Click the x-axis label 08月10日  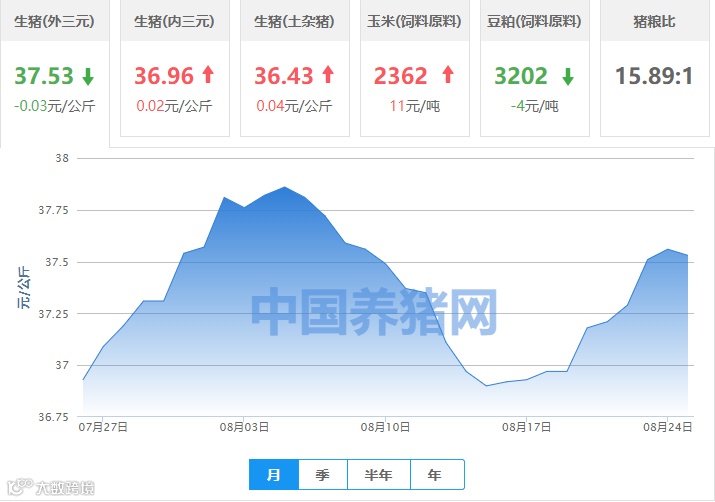click(385, 427)
